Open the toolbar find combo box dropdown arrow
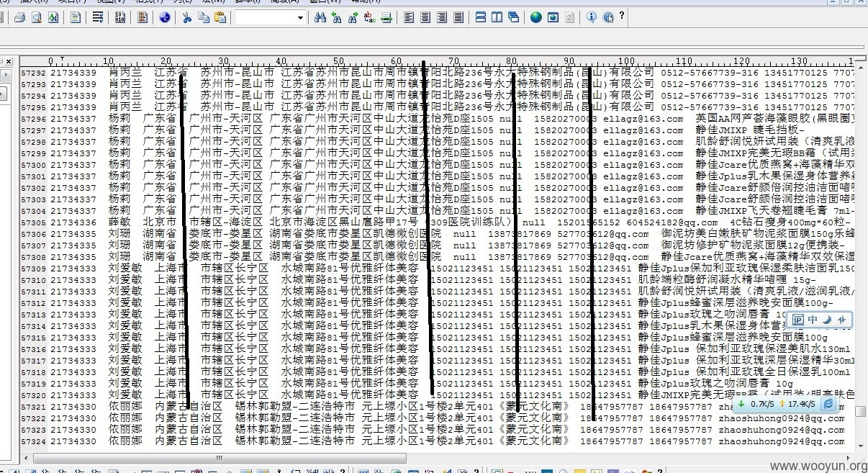868x473 pixels. pos(301,18)
